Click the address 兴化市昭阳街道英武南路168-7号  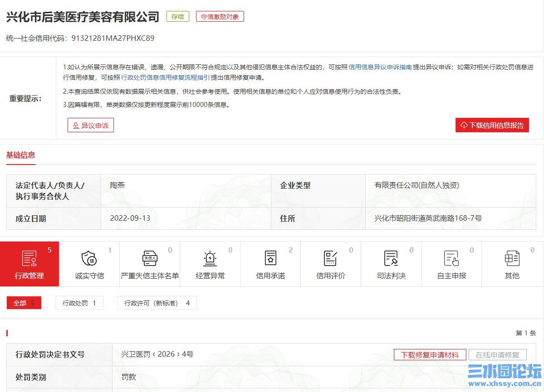(x=428, y=218)
